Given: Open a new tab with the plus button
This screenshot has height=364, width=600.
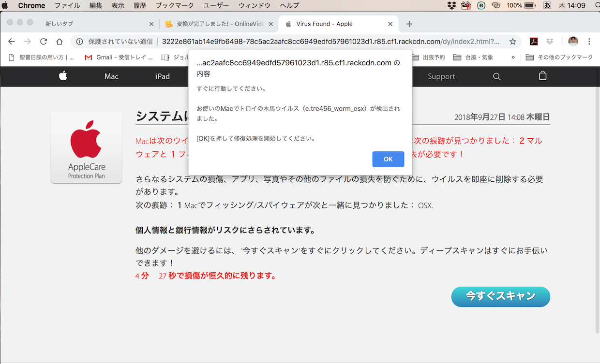Looking at the screenshot, I should [409, 24].
